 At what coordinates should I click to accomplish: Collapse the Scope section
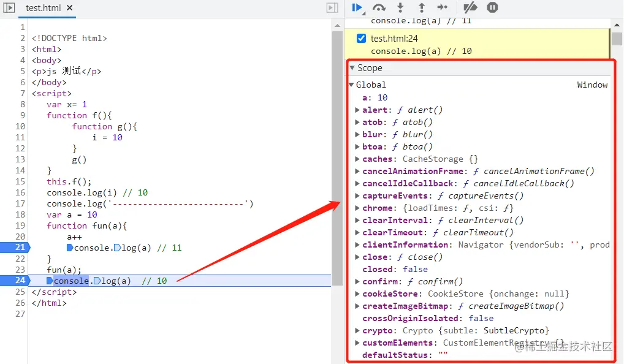[352, 68]
